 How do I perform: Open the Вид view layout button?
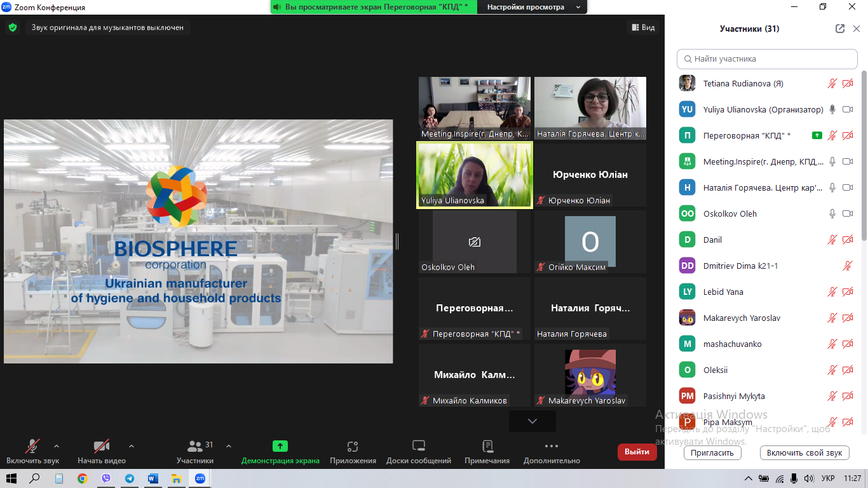(x=643, y=27)
